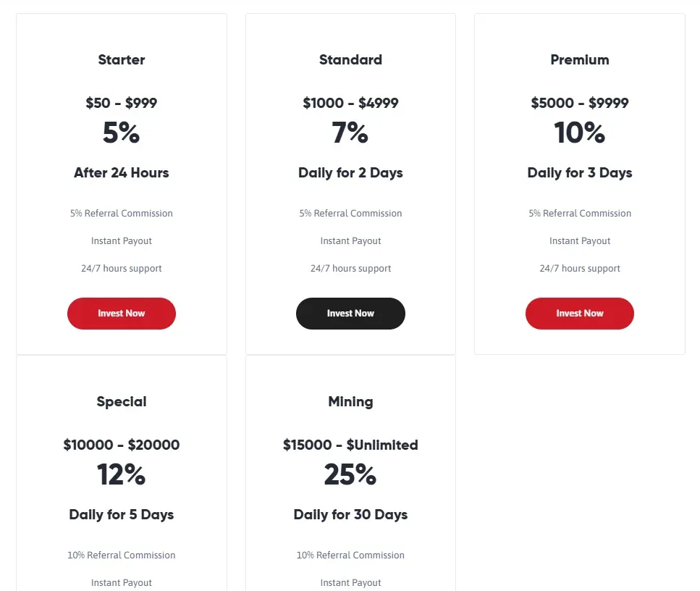This screenshot has width=700, height=591.
Task: Click 'After 24 Hours' in Starter card
Action: click(122, 173)
